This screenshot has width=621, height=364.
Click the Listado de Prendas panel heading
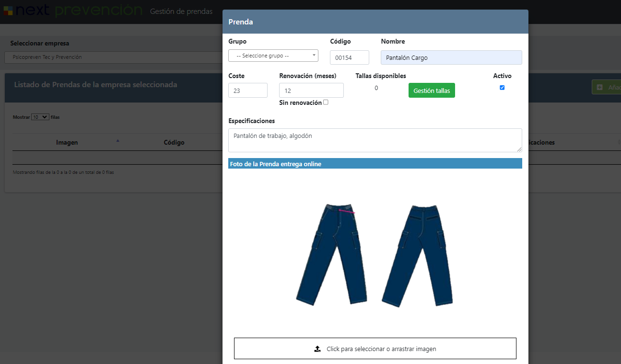coord(95,85)
